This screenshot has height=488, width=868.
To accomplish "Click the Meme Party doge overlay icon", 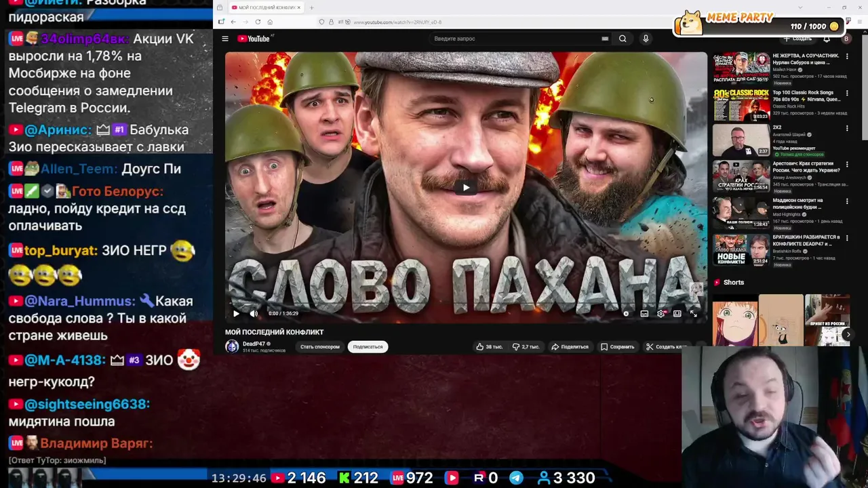I will tap(689, 22).
